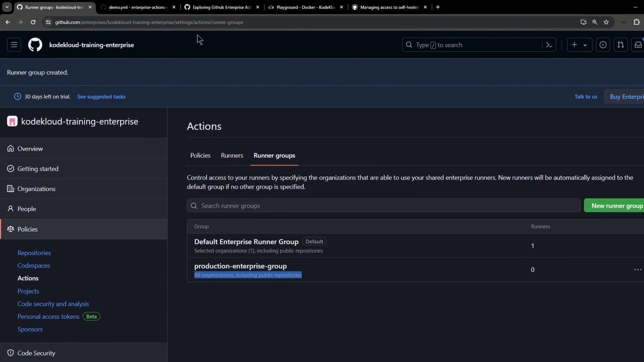644x362 pixels.
Task: Focus the Search runner groups field
Action: (x=383, y=206)
